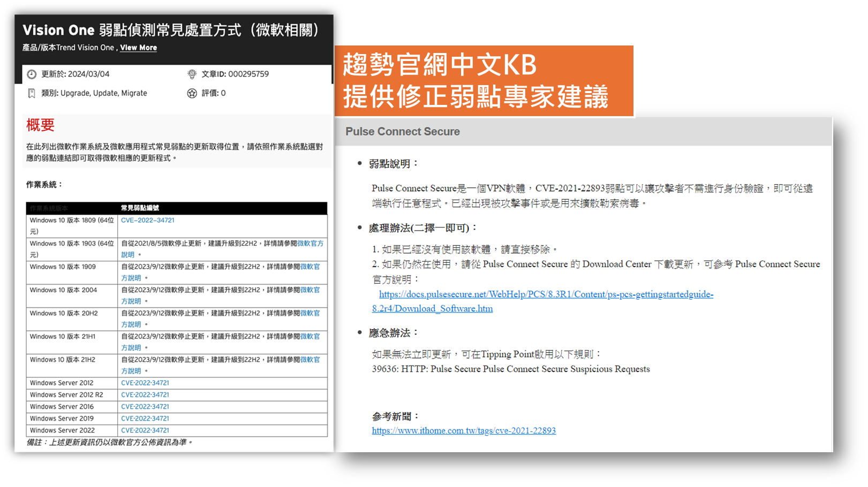
Task: Click the clock icon beside 更新於 date
Action: 32,74
